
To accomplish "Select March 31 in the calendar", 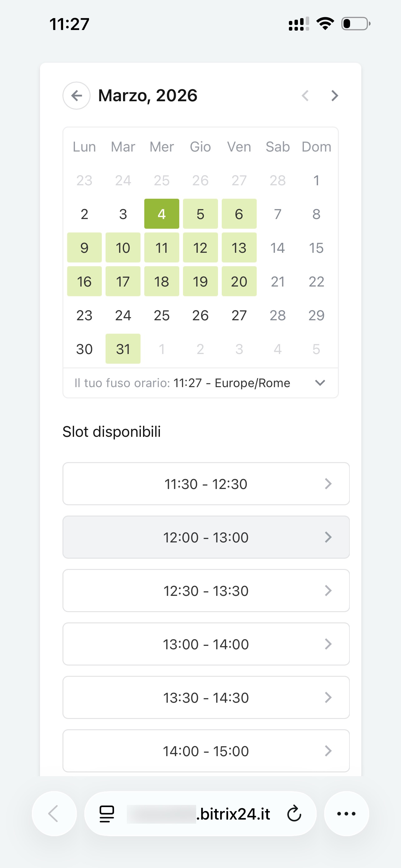I will (x=123, y=349).
